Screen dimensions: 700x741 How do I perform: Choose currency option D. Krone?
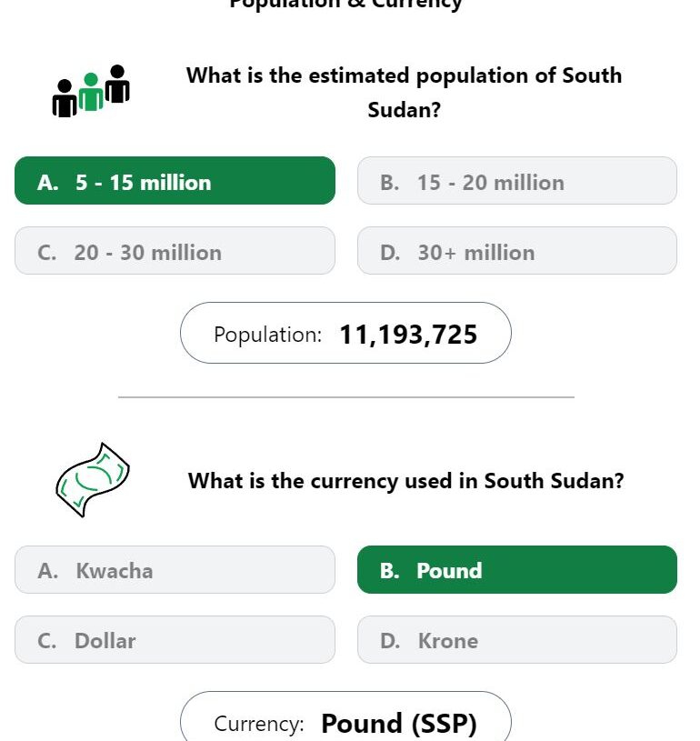pos(517,639)
